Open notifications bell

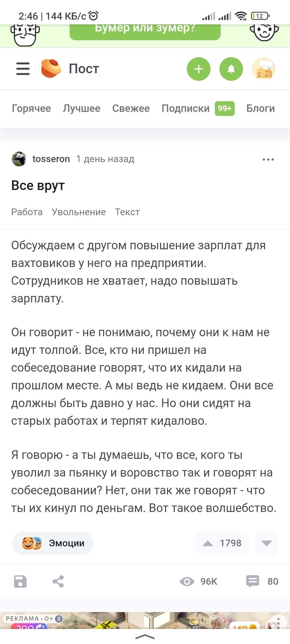pos(231,69)
